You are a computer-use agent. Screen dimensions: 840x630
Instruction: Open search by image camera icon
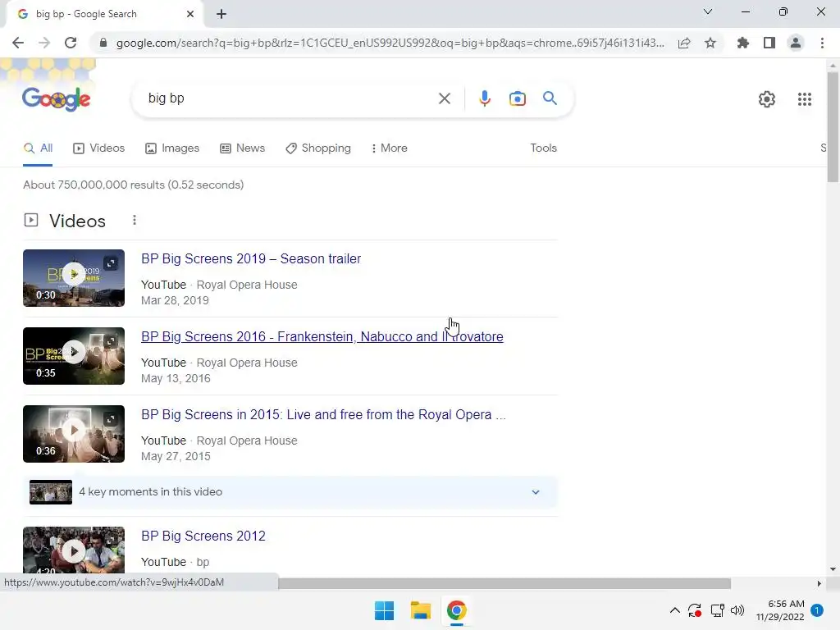[x=517, y=98]
